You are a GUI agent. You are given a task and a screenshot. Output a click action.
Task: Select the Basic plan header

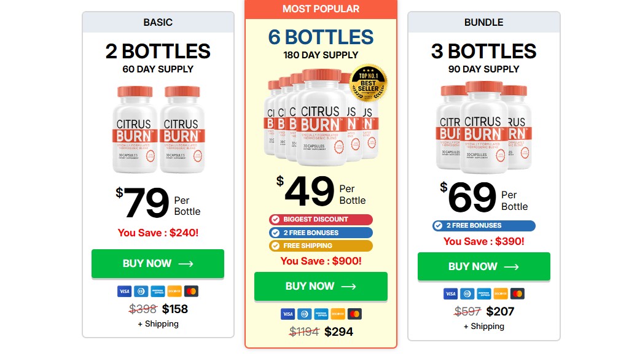(158, 22)
